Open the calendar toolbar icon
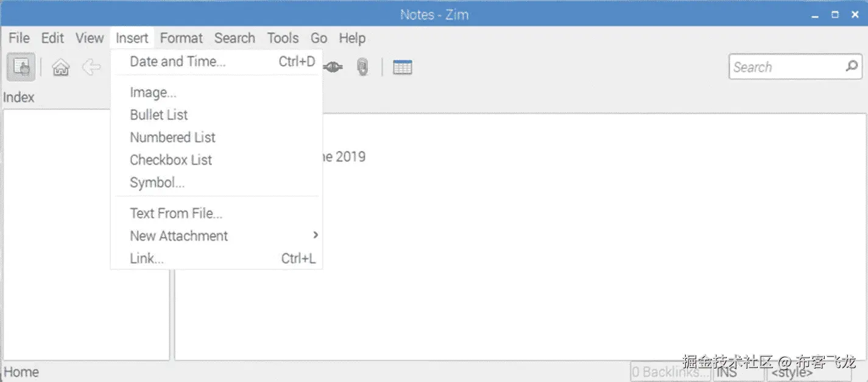868x382 pixels. click(402, 67)
